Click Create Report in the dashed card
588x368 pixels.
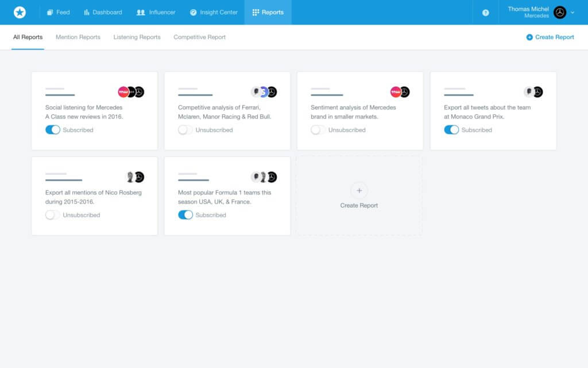359,205
